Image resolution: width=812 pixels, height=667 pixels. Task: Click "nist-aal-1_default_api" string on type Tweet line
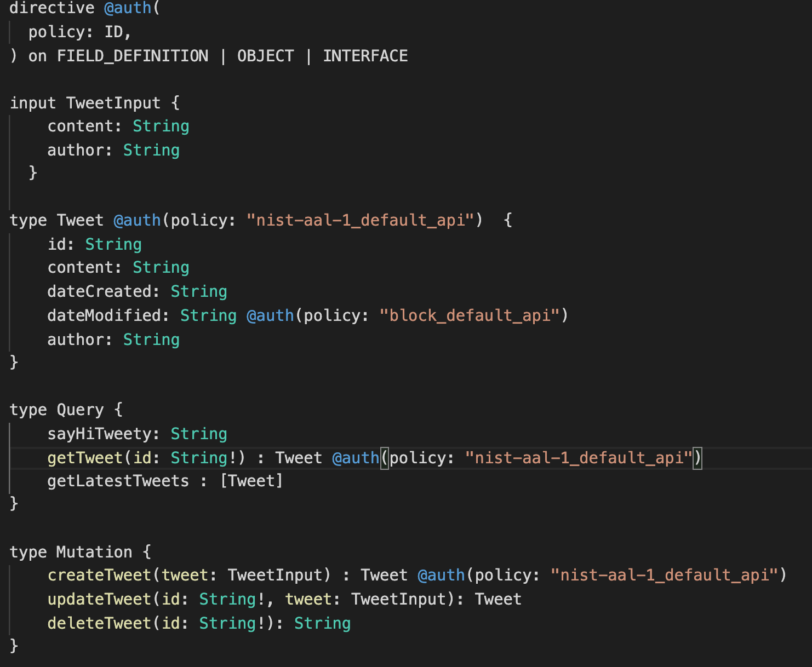click(x=361, y=220)
